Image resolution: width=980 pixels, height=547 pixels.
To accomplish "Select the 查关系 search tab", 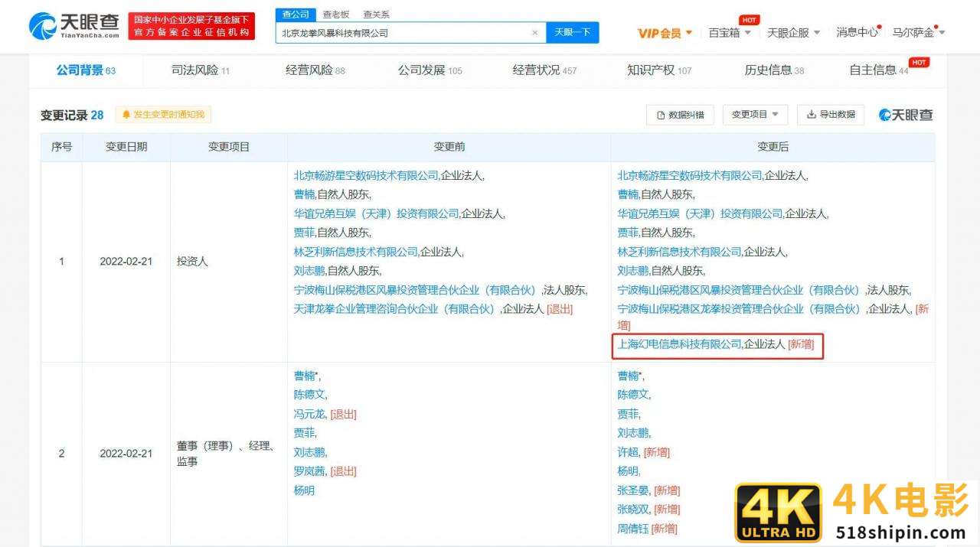I will coord(376,15).
